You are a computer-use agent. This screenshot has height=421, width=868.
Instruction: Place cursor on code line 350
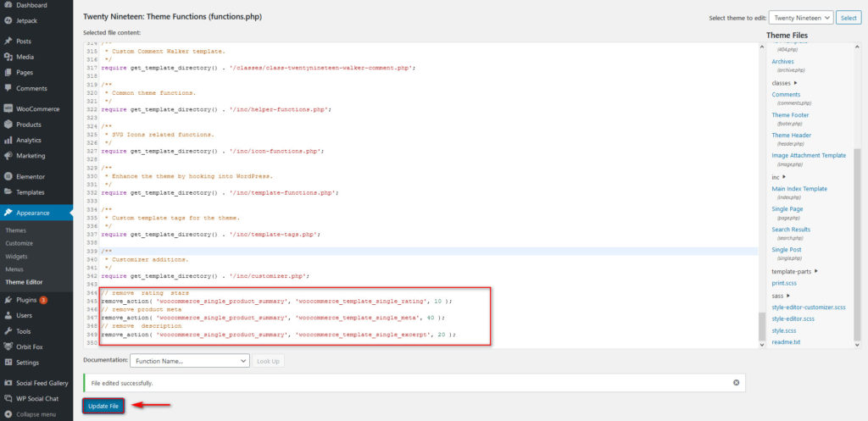429,343
